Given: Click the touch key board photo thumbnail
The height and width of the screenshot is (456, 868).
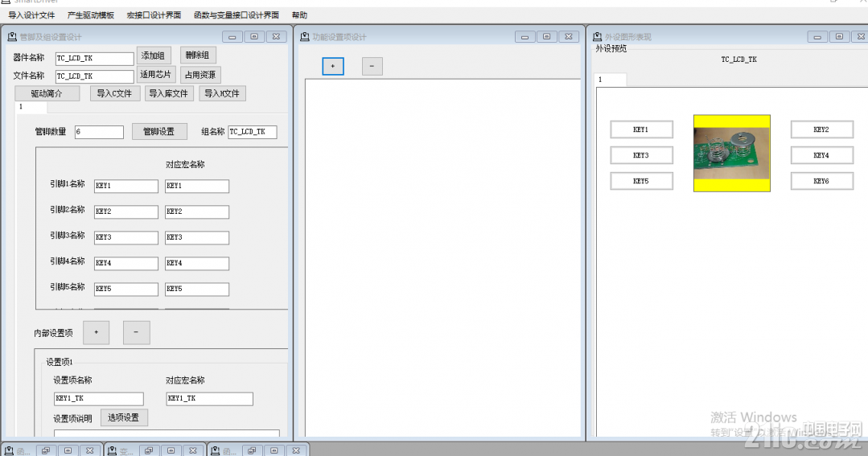Looking at the screenshot, I should pos(732,154).
